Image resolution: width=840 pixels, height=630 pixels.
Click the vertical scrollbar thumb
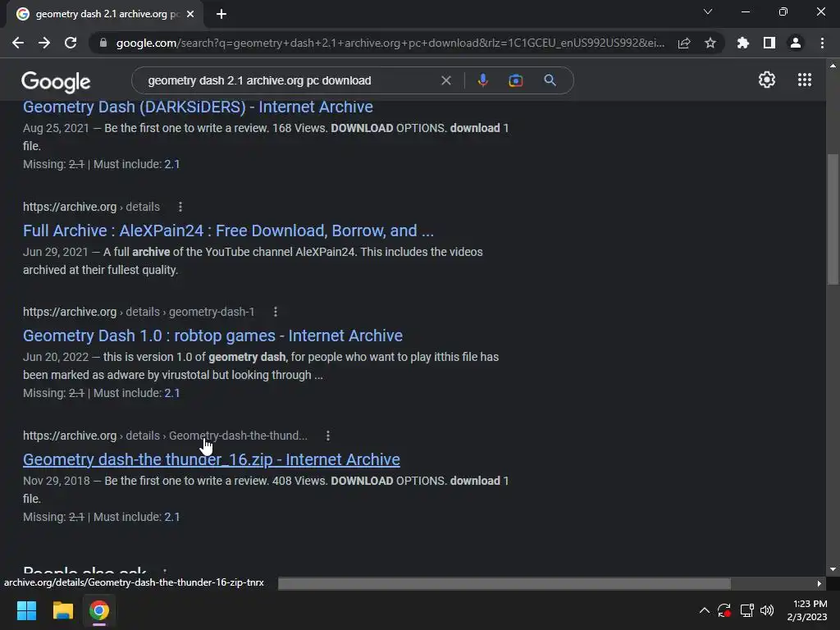(833, 219)
